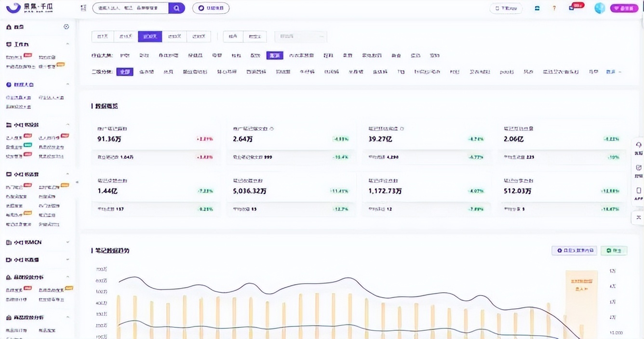This screenshot has width=644, height=339.
Task: Open the teal customer service icon in the header
Action: pyautogui.click(x=537, y=8)
